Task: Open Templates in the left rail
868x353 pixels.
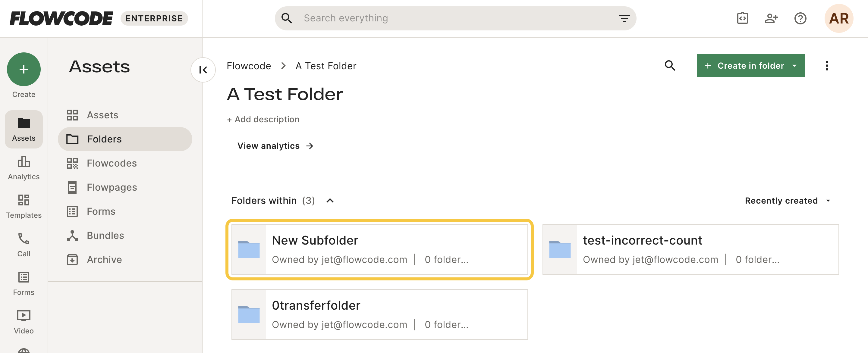Action: click(x=24, y=206)
